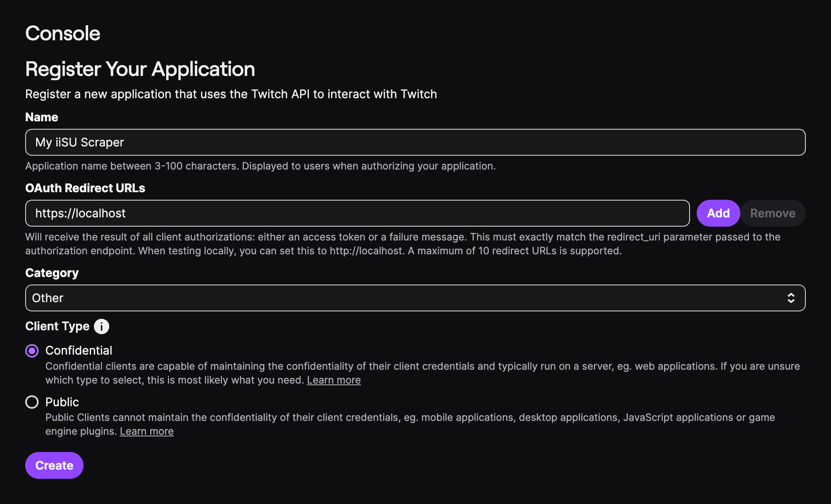Click the Remove redirect URL button
Image resolution: width=831 pixels, height=504 pixels.
[773, 213]
